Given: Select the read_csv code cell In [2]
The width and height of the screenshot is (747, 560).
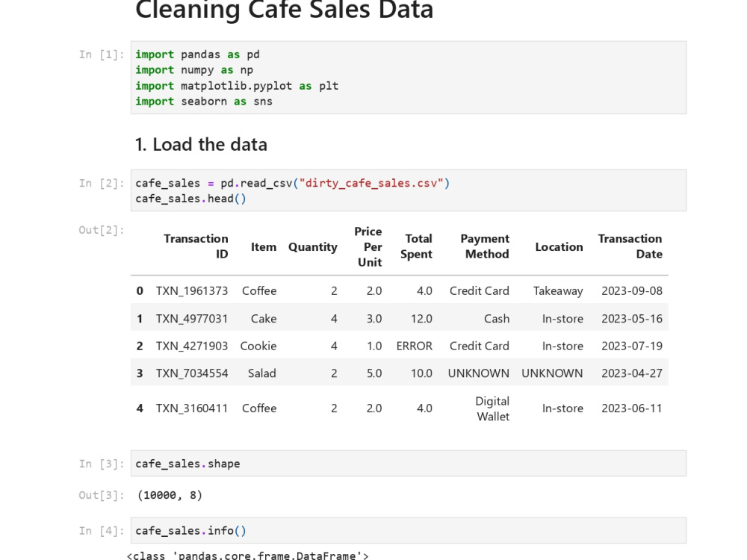Looking at the screenshot, I should (409, 190).
